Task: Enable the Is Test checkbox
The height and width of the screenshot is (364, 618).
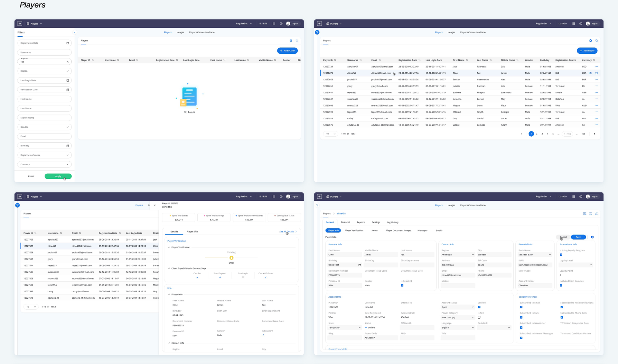Action: coord(479,317)
